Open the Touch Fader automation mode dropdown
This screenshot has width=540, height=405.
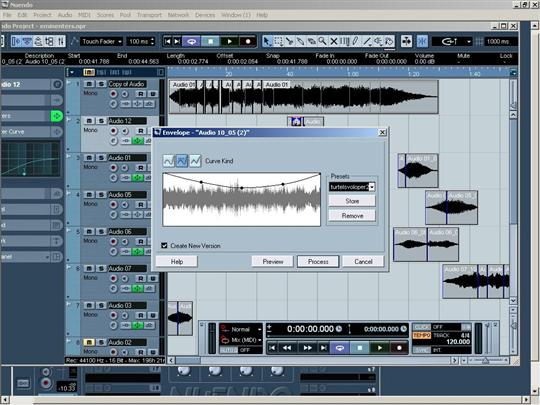point(102,42)
